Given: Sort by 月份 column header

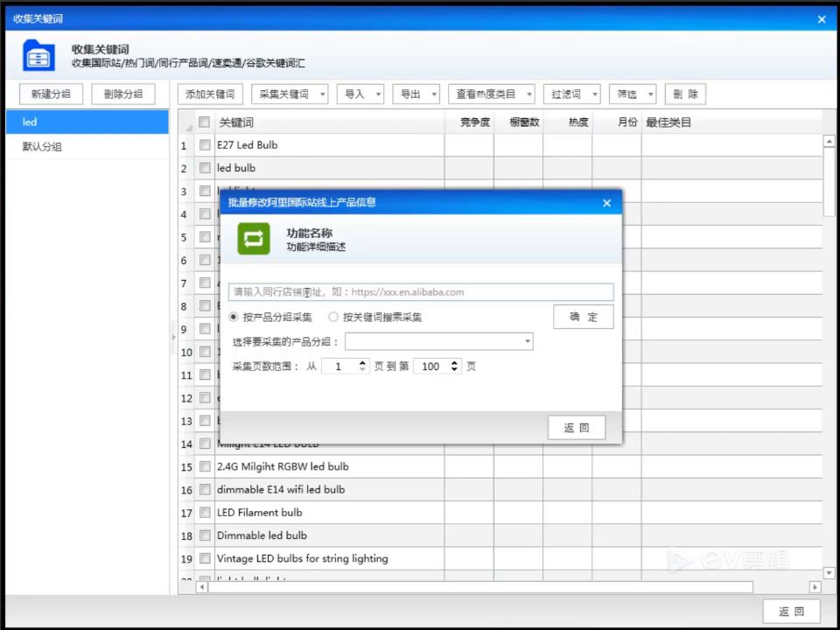Looking at the screenshot, I should [x=617, y=122].
